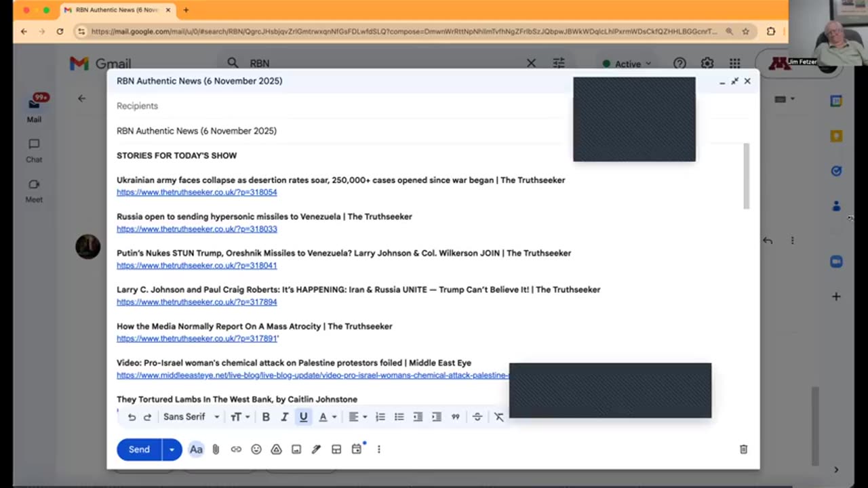
Task: Click the 'STORIES FOR TODAY'S SHOW' heading text
Action: tap(176, 155)
